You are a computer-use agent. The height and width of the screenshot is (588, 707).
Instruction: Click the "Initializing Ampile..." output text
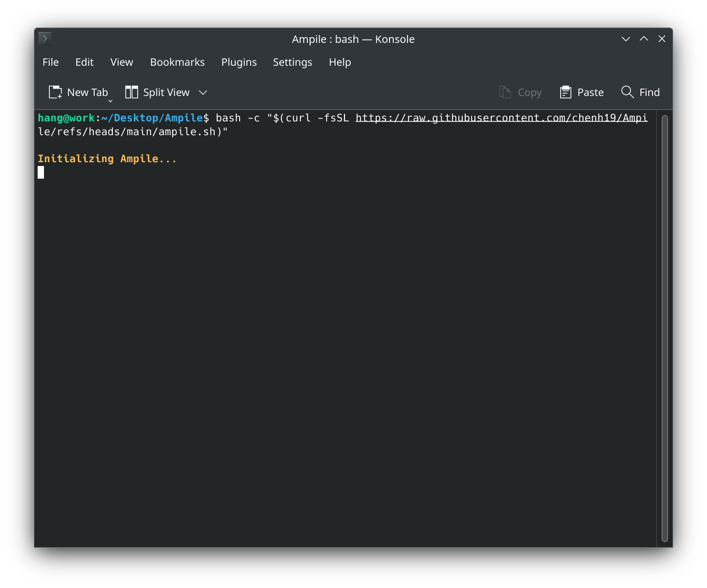pyautogui.click(x=107, y=159)
